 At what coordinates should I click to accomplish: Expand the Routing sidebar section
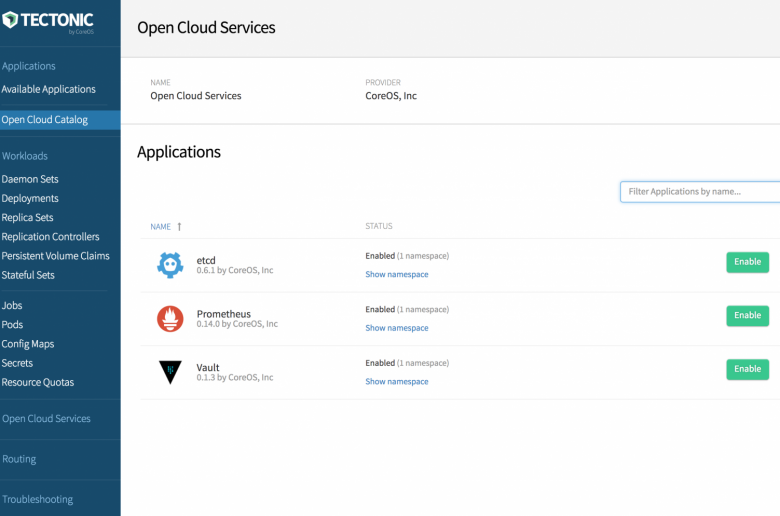pyautogui.click(x=19, y=459)
